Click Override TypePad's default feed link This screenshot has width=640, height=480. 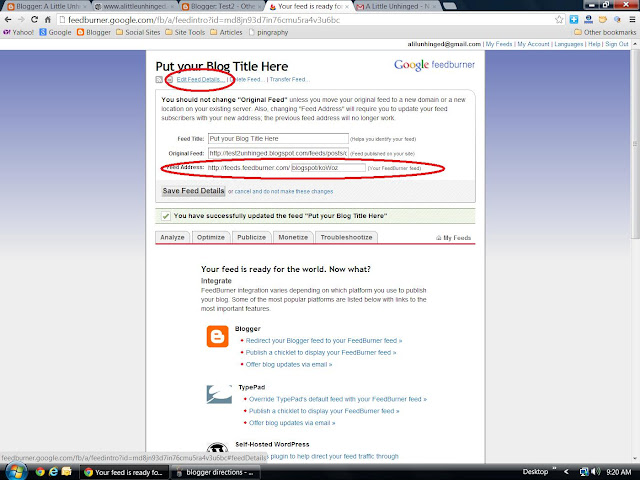pyautogui.click(x=338, y=399)
